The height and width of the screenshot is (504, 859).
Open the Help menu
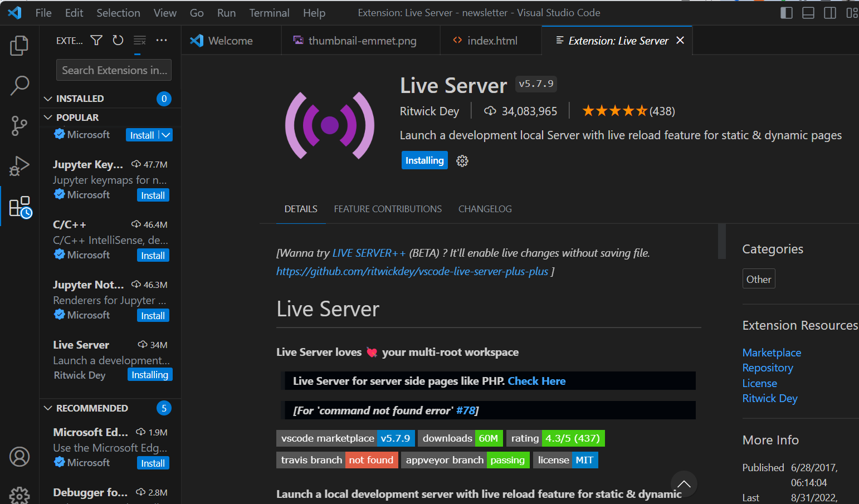point(314,13)
